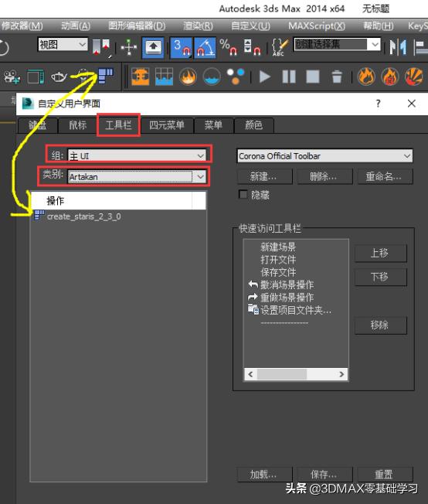The height and width of the screenshot is (504, 428).
Task: Click the quick access list horizontal scrollbar
Action: [296, 374]
